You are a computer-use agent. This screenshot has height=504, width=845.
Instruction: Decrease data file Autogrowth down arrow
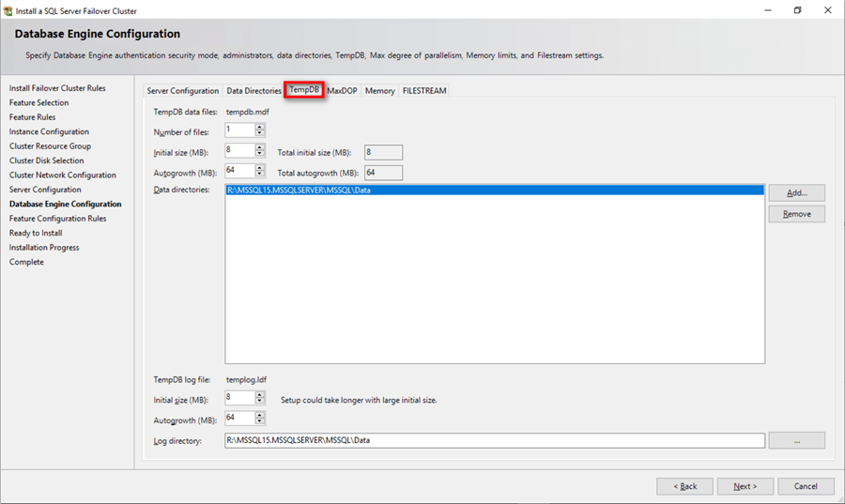260,174
